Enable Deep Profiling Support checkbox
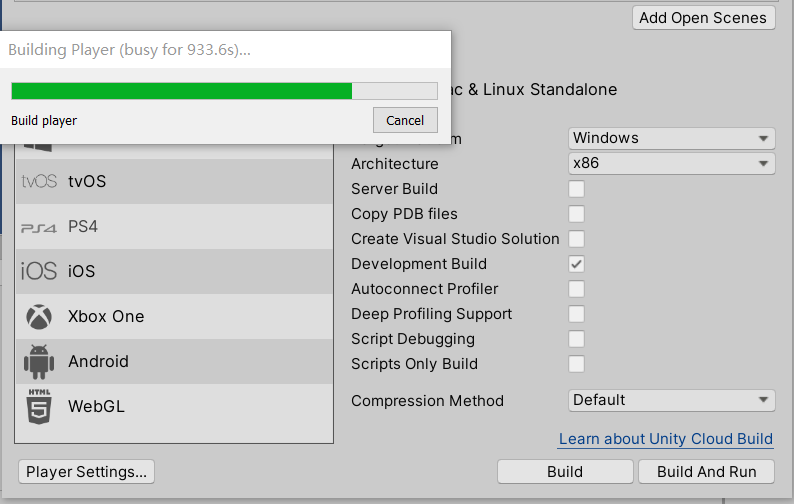 coord(576,314)
